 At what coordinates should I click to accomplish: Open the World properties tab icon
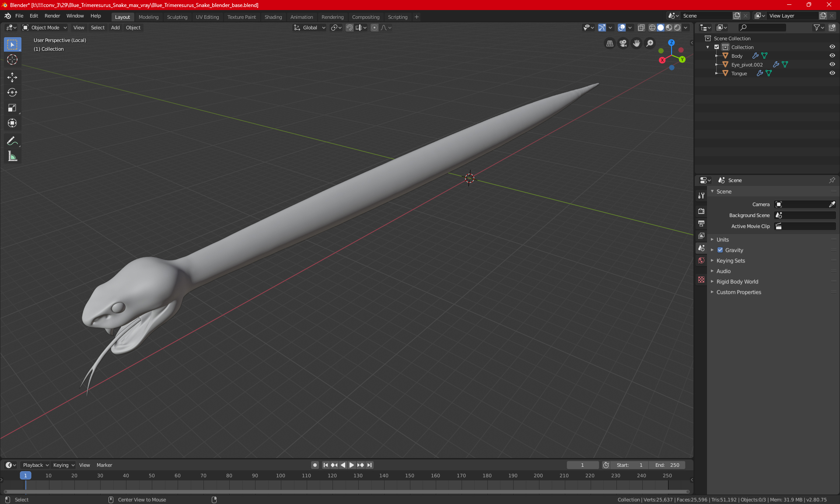pyautogui.click(x=701, y=260)
